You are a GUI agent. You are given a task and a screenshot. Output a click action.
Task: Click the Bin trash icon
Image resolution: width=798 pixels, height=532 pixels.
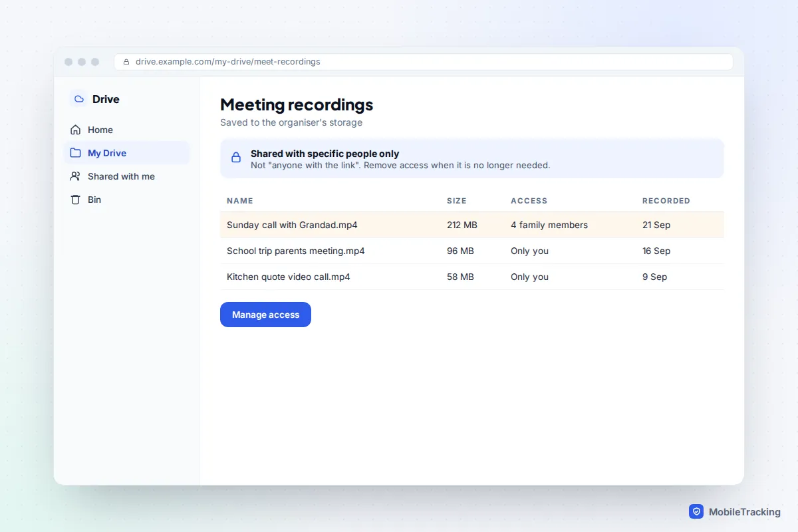click(x=76, y=199)
